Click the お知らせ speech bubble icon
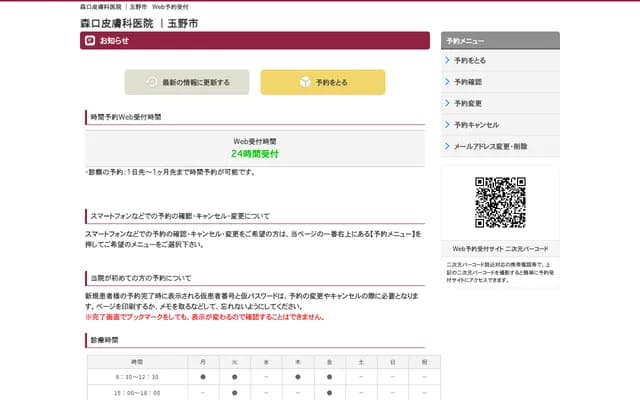The image size is (640, 400). 90,40
